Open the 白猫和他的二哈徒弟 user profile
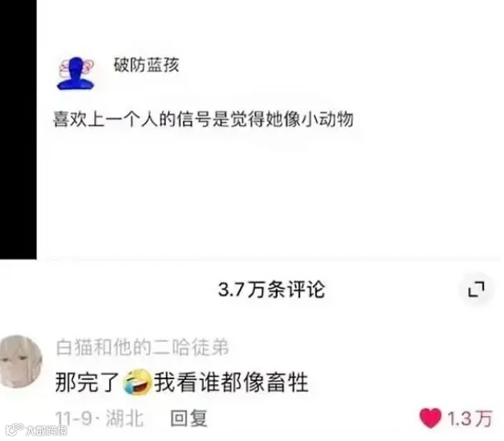This screenshot has width=504, height=441. point(142,347)
